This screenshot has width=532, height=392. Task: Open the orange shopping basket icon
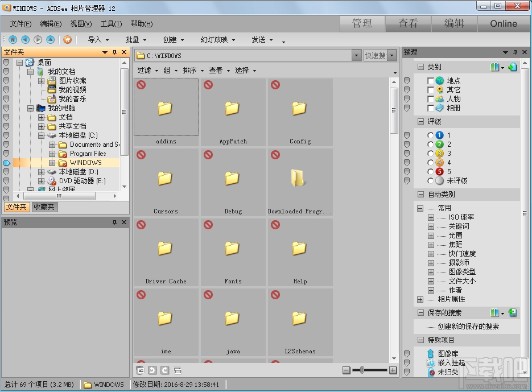tap(67, 40)
